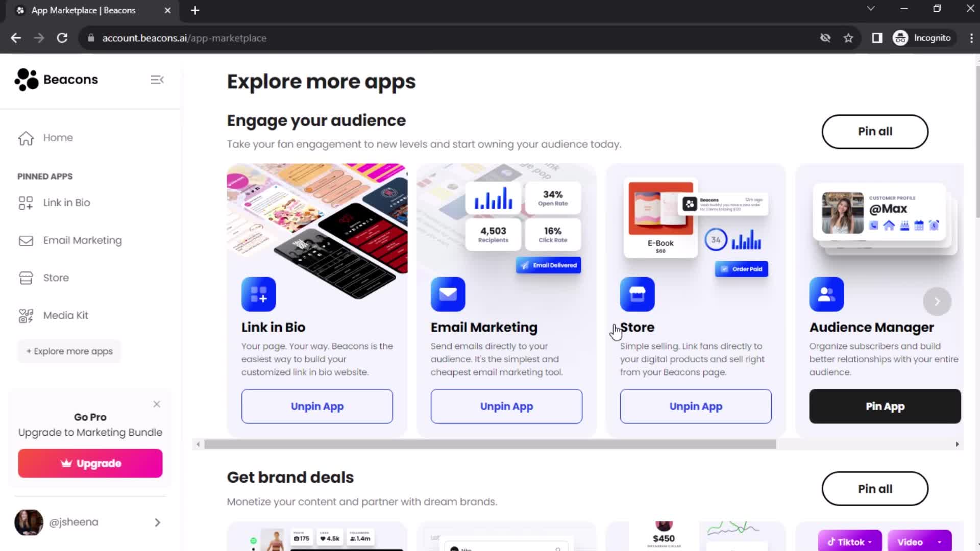
Task: Click the Upgrade button
Action: [90, 463]
